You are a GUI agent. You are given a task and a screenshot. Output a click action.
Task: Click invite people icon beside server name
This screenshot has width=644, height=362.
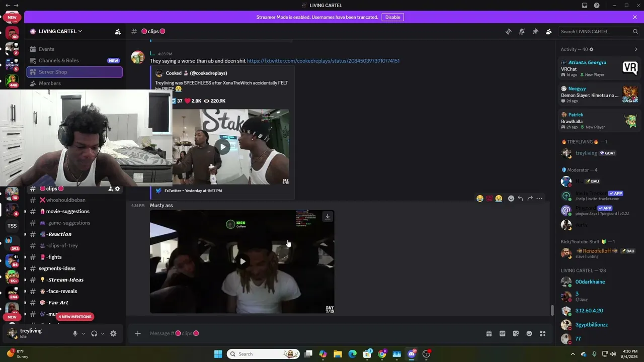point(118,31)
